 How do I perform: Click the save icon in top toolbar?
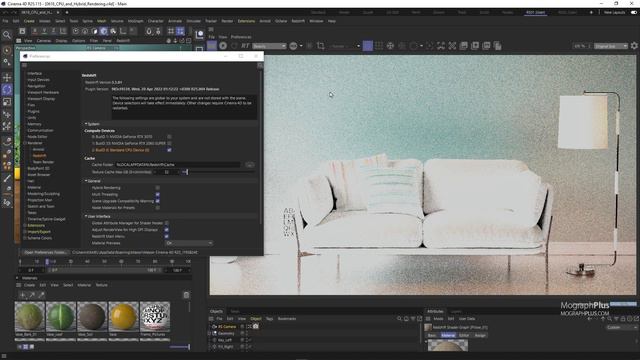point(22,31)
